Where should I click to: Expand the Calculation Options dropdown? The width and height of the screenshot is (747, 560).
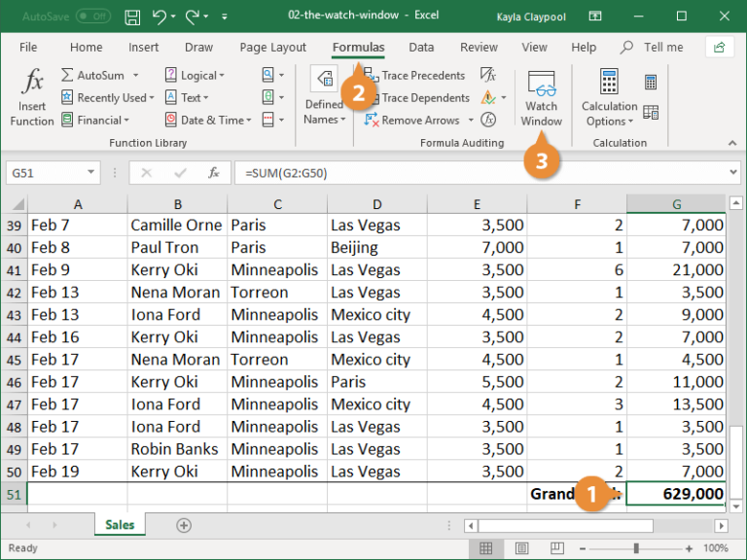point(610,114)
